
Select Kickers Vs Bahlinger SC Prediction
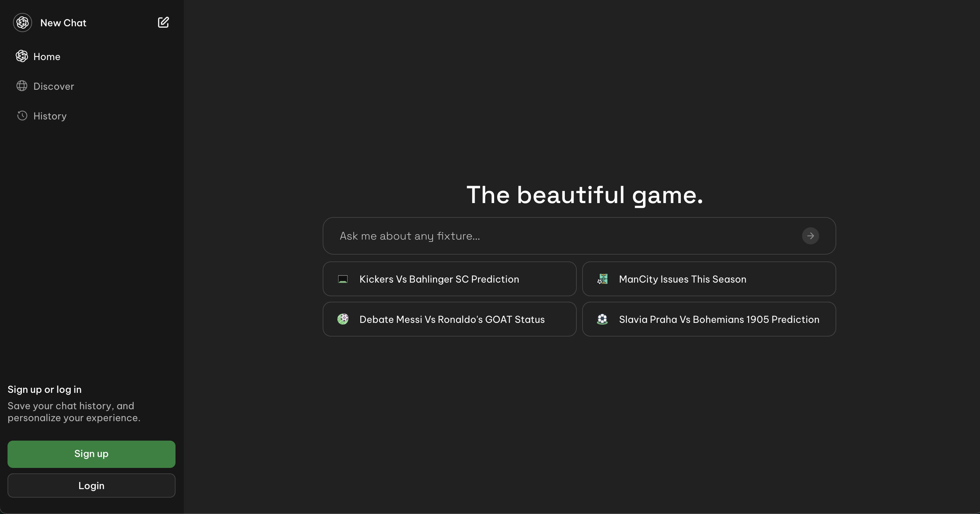[x=439, y=279]
